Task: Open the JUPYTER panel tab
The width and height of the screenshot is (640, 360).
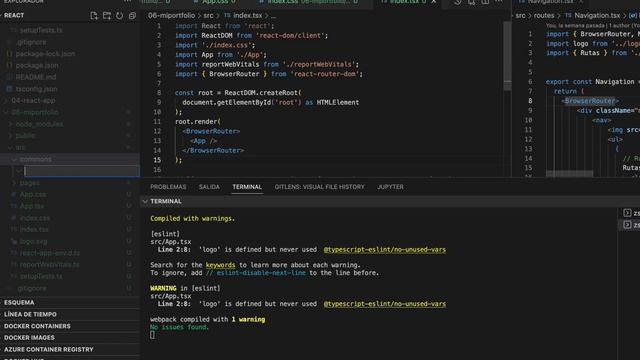Action: point(390,187)
